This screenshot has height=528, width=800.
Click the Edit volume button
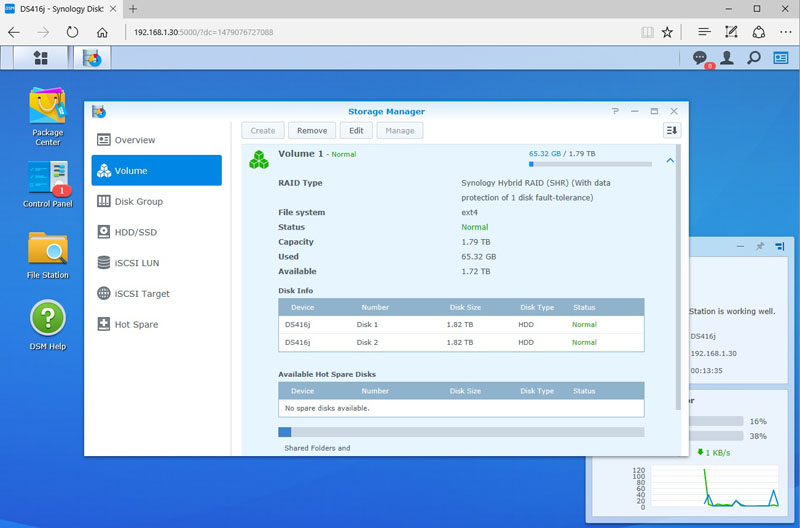(x=357, y=130)
